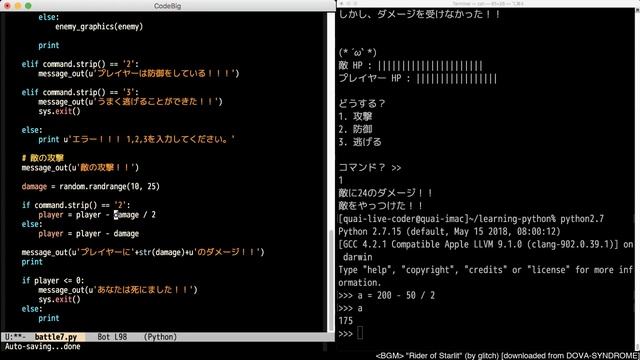
Task: Click the (*´ω`*) enemy face in terminal
Action: pos(358,52)
